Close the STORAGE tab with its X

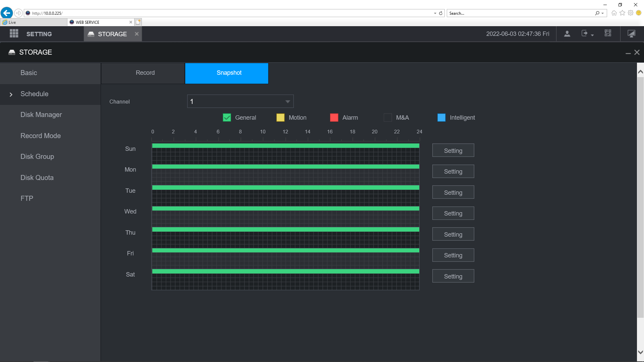(x=137, y=34)
